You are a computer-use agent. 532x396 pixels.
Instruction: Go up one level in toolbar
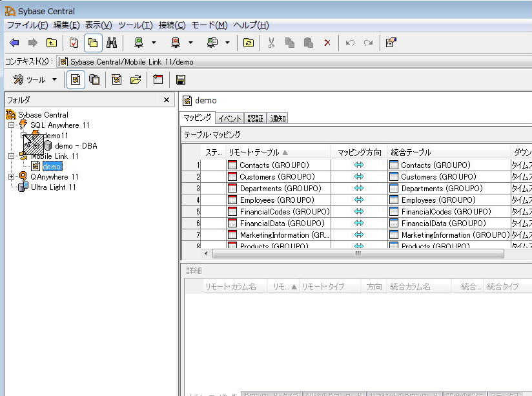click(x=51, y=43)
